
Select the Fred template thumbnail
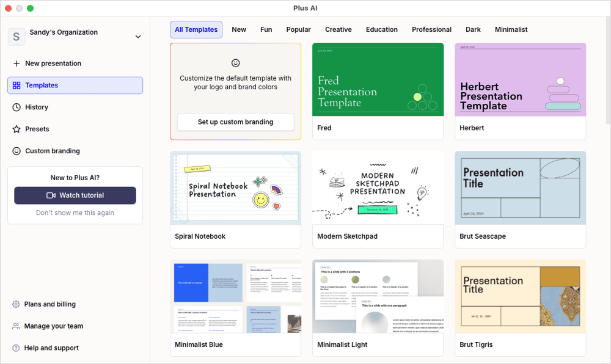click(x=378, y=79)
